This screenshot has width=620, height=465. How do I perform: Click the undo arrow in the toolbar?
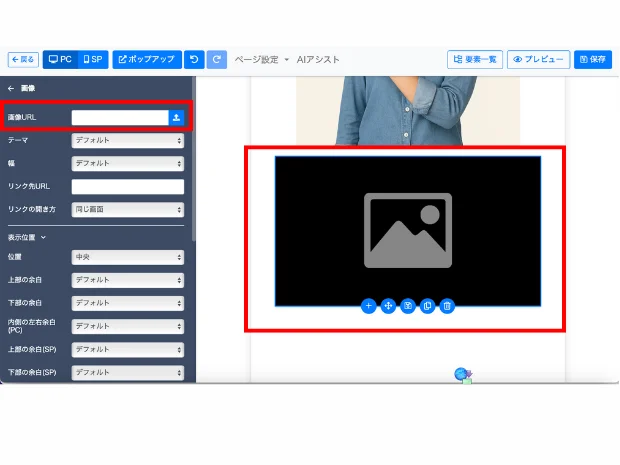coord(194,59)
